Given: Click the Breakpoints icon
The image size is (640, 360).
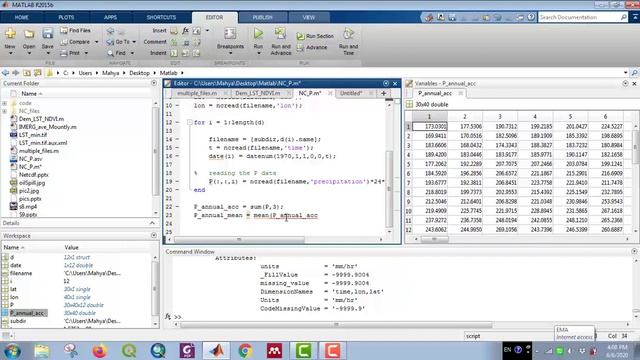Looking at the screenshot, I should pos(230,33).
